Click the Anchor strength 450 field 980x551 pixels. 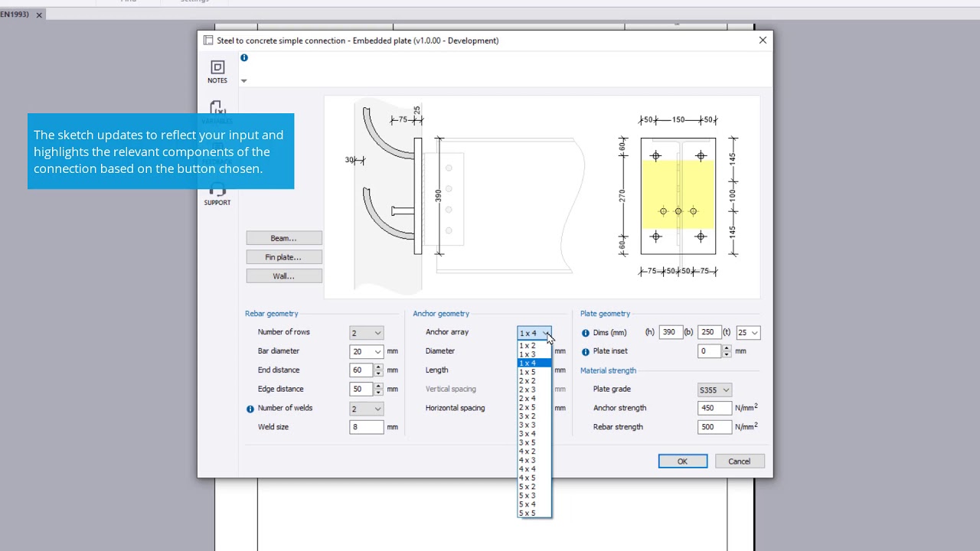click(x=714, y=409)
